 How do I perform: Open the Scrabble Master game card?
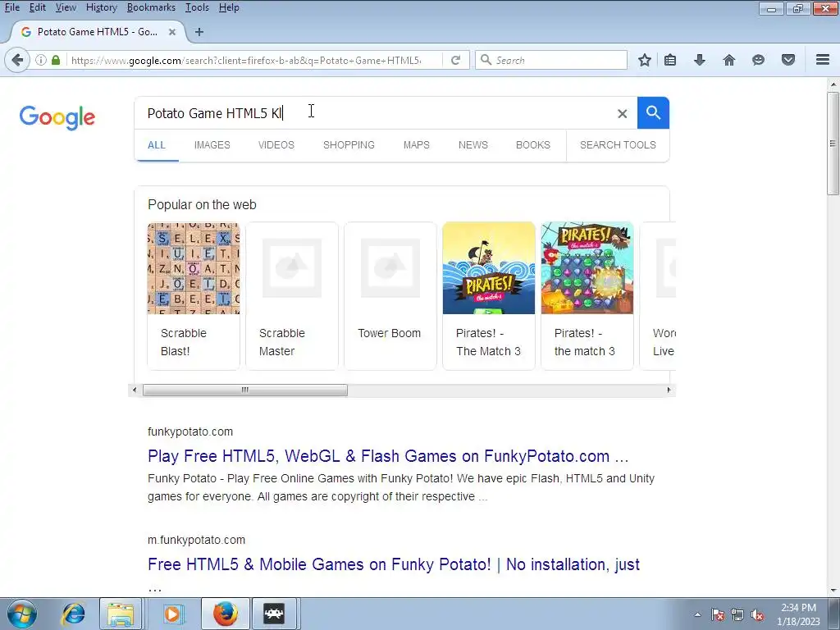click(292, 295)
